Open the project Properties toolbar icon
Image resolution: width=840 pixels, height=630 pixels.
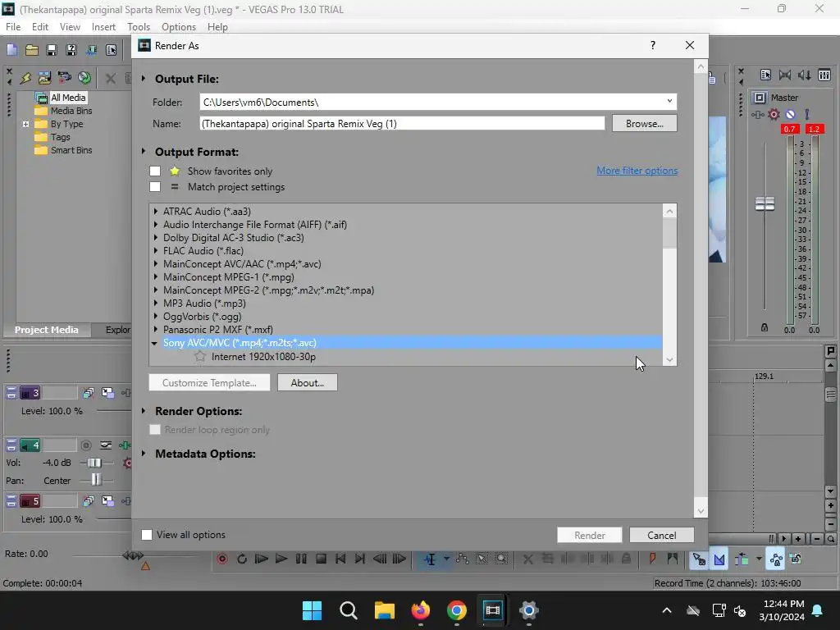(111, 50)
